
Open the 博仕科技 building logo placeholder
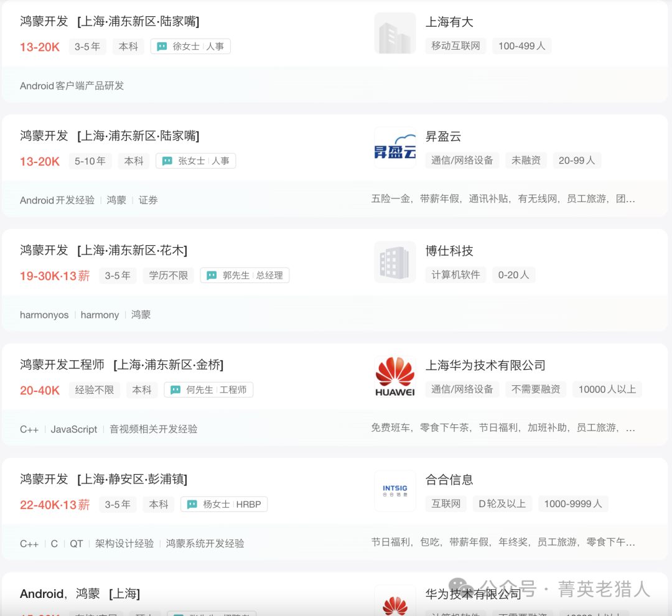coord(394,262)
